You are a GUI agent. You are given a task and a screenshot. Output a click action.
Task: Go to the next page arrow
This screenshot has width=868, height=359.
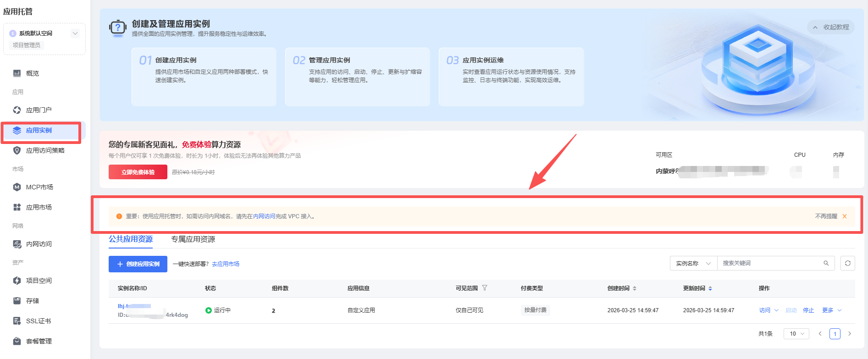click(850, 334)
